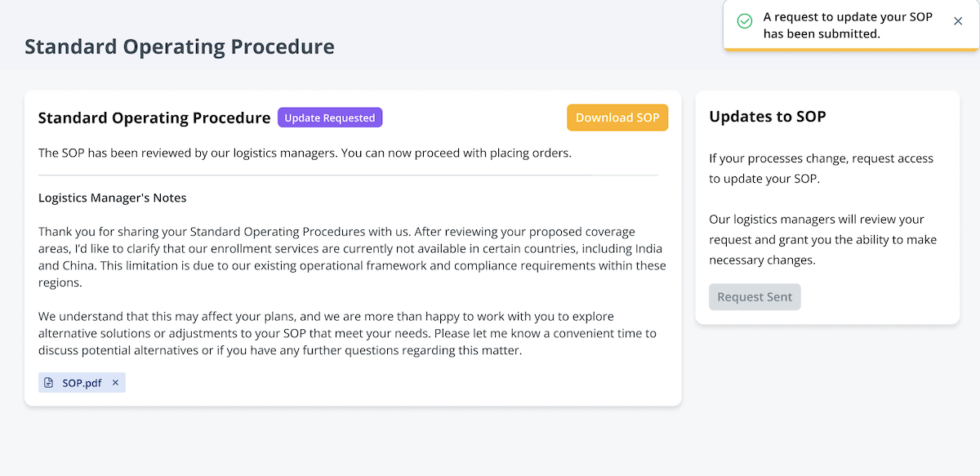This screenshot has height=476, width=980.
Task: Dismiss the SOP update notification toast
Action: pos(958,21)
